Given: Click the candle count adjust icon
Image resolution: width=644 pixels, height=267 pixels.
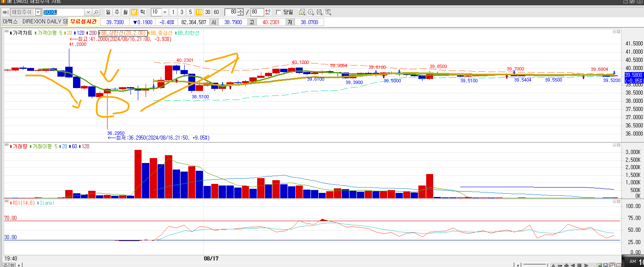Looking at the screenshot, I should pyautogui.click(x=268, y=12).
